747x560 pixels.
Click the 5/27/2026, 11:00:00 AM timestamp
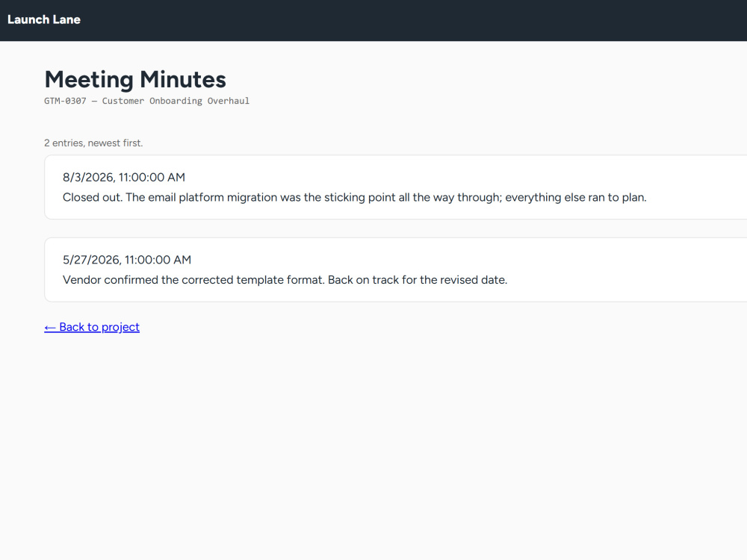pyautogui.click(x=127, y=260)
